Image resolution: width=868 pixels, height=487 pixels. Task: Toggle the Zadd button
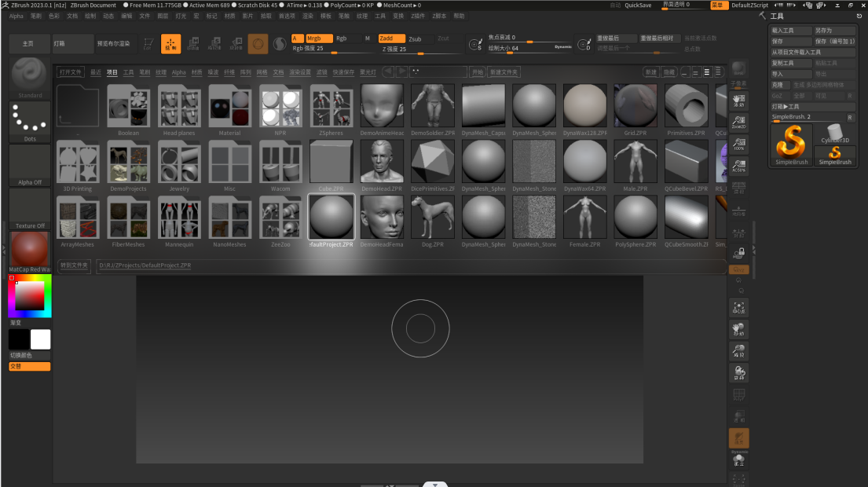391,38
